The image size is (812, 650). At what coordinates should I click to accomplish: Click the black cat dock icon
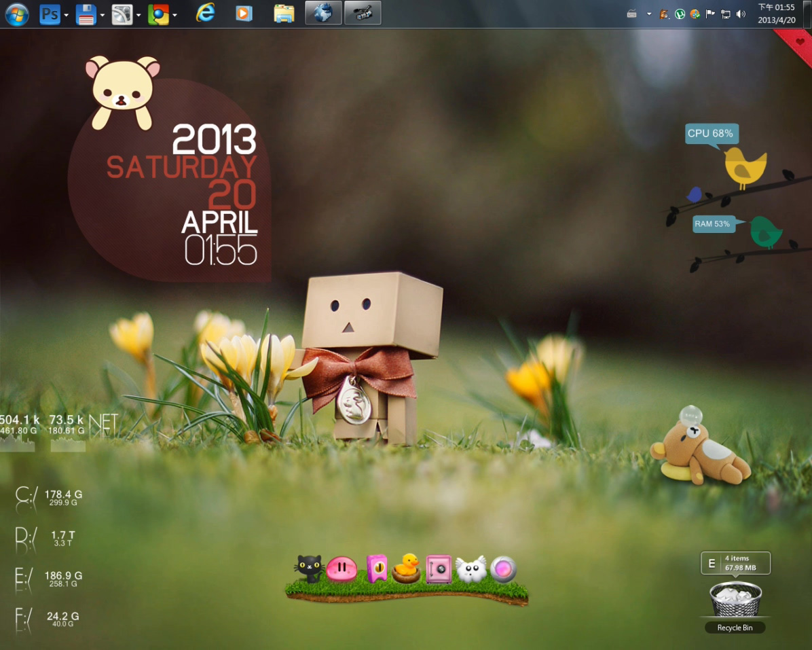pyautogui.click(x=309, y=568)
